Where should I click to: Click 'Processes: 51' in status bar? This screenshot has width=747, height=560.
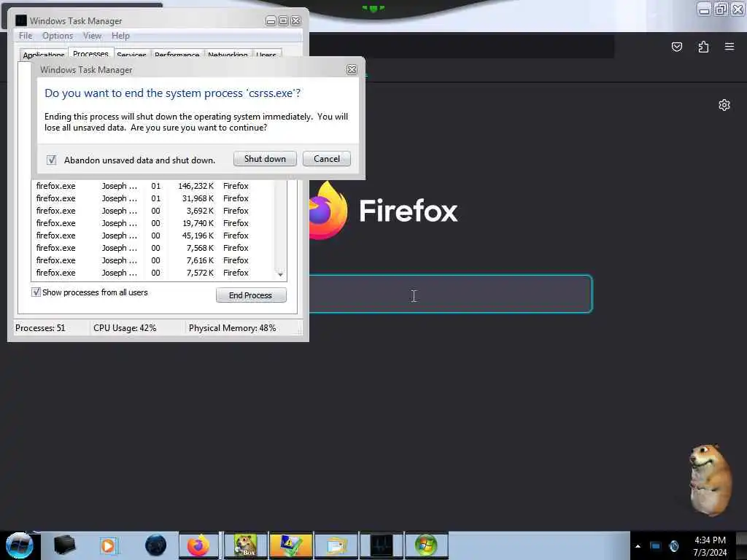(x=40, y=328)
